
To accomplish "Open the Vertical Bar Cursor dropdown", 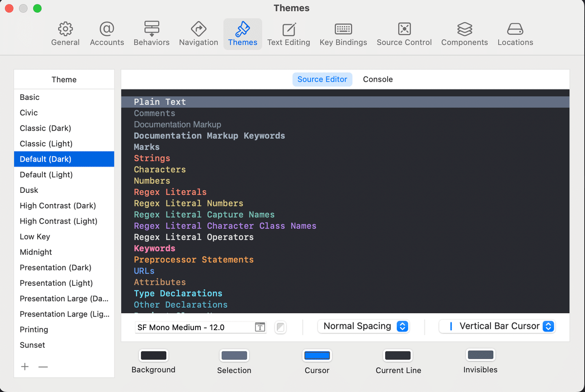I will pyautogui.click(x=497, y=326).
